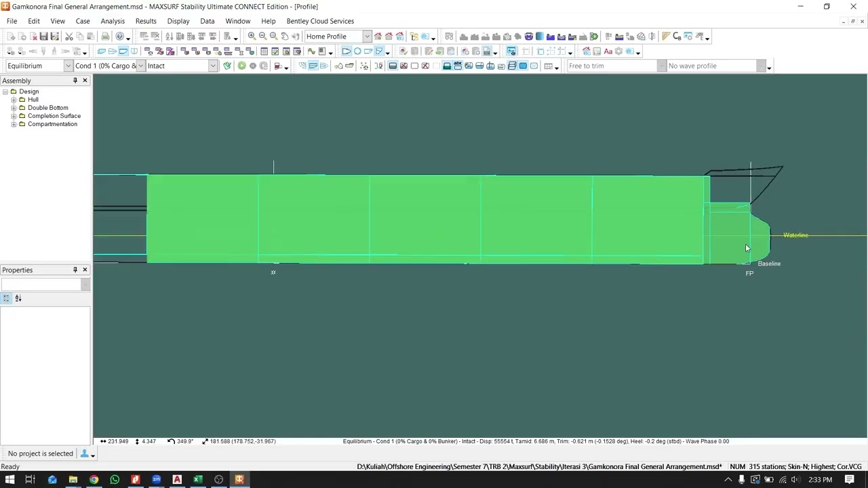The height and width of the screenshot is (488, 868).
Task: Click the Zoom Out magnifier icon
Action: tap(262, 37)
